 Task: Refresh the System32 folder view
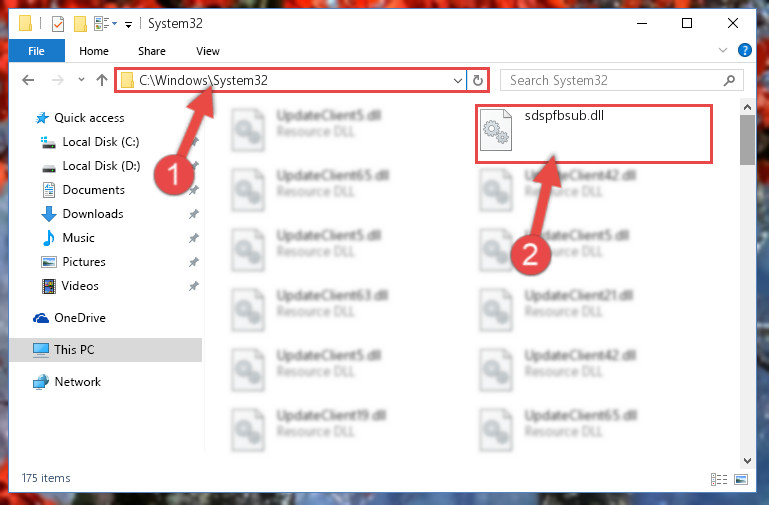(478, 80)
